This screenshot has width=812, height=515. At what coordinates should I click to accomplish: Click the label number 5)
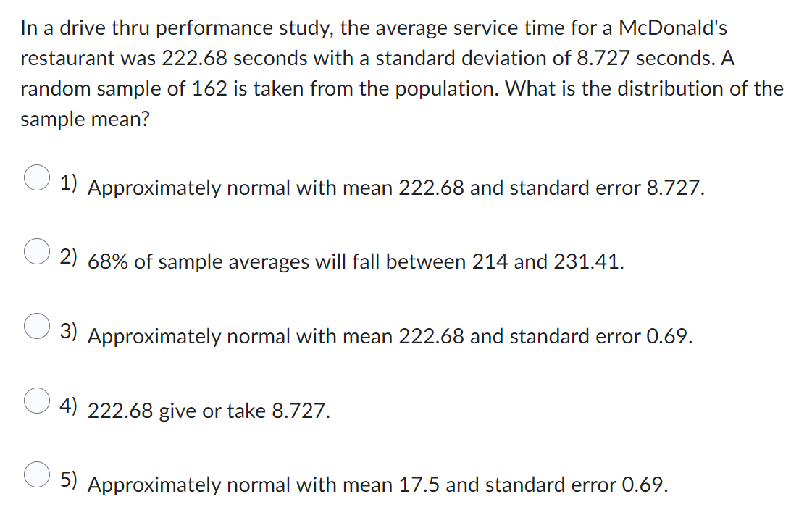pos(69,479)
